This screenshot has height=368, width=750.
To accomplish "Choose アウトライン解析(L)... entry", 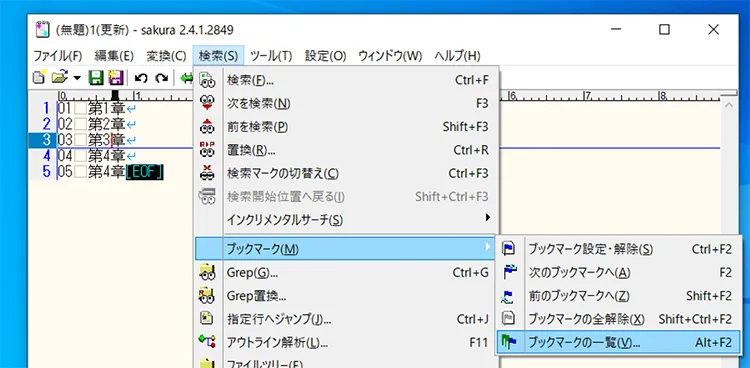I will [x=347, y=343].
